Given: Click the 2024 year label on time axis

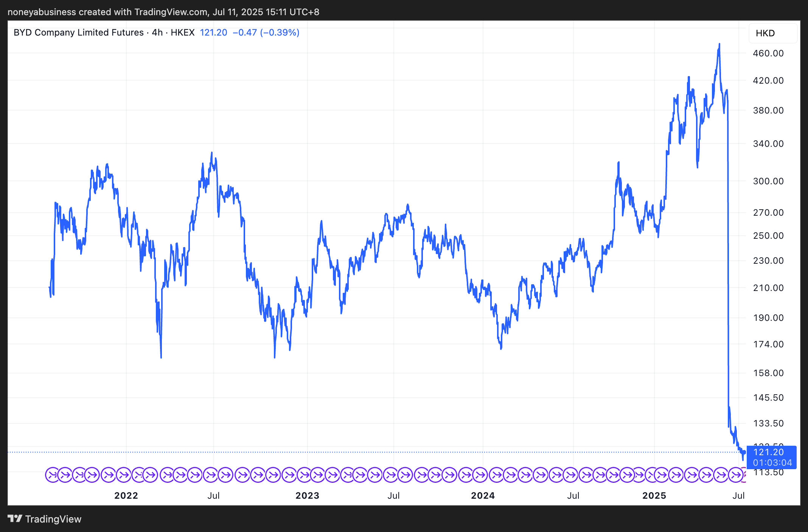Looking at the screenshot, I should 483,496.
